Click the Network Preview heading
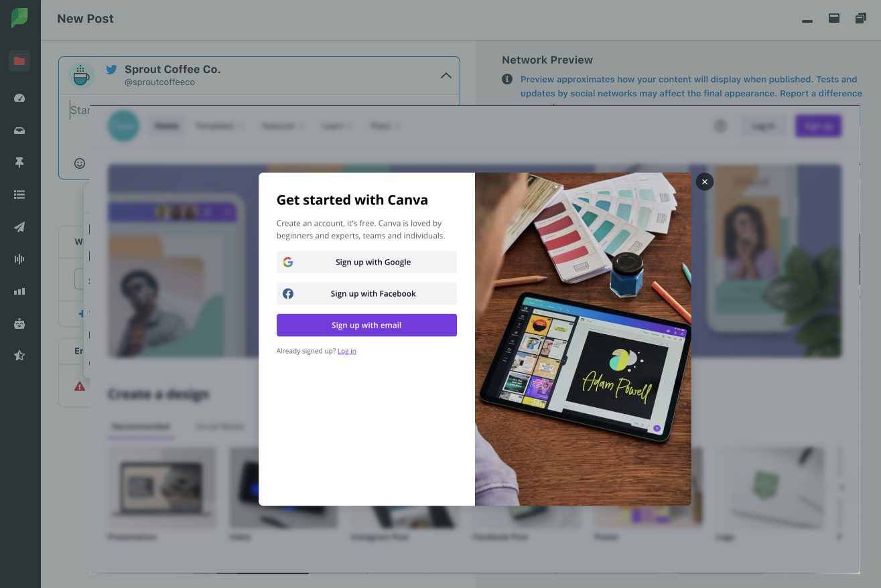This screenshot has height=588, width=881. click(x=547, y=60)
